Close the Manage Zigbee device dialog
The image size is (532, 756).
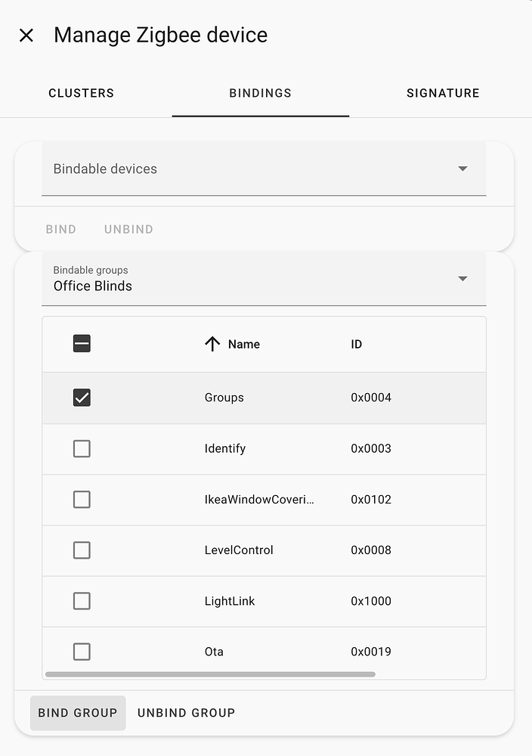26,35
